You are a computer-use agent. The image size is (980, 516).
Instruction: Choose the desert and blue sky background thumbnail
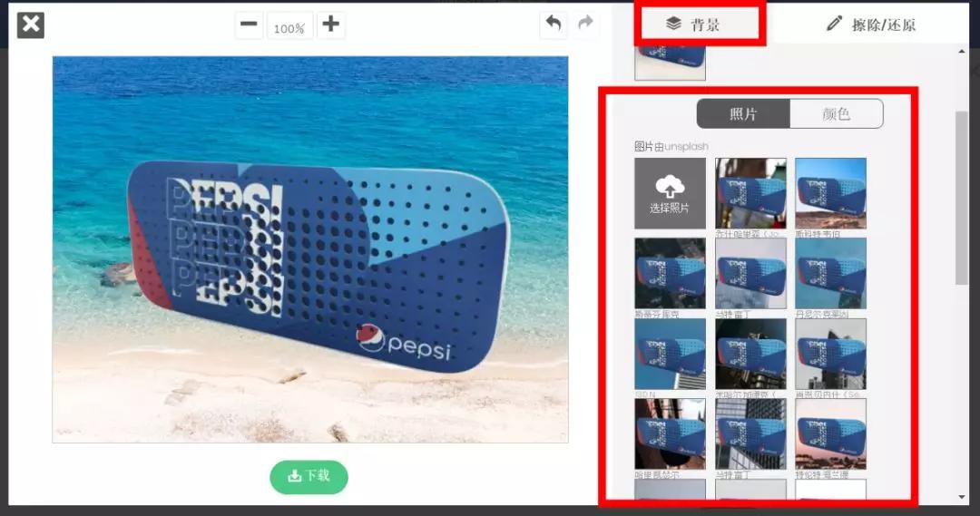[830, 193]
